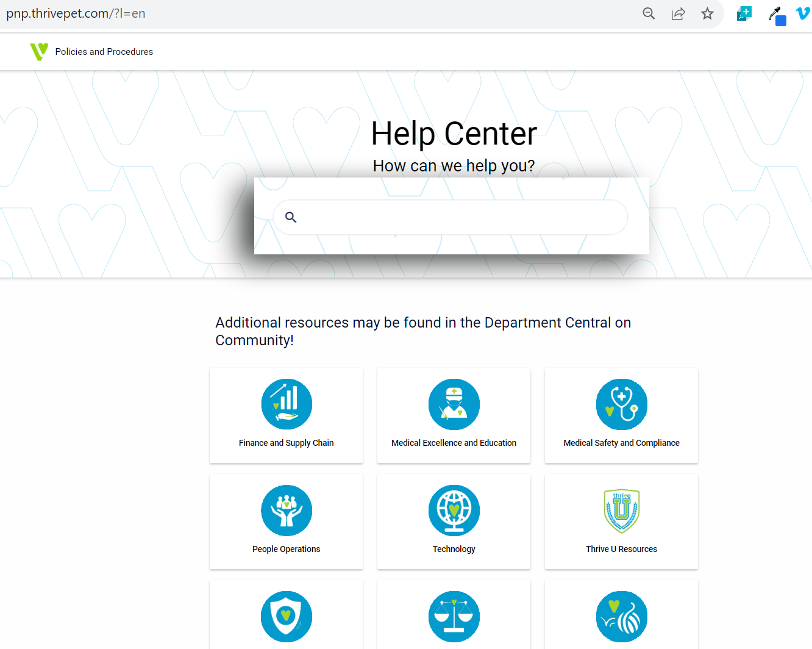812x649 pixels.
Task: Click the Technology globe icon
Action: pyautogui.click(x=454, y=511)
